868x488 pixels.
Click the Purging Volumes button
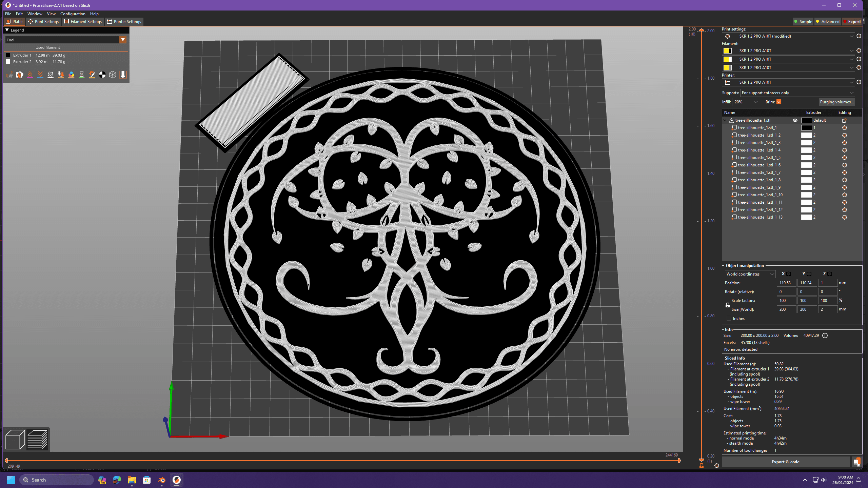[836, 102]
